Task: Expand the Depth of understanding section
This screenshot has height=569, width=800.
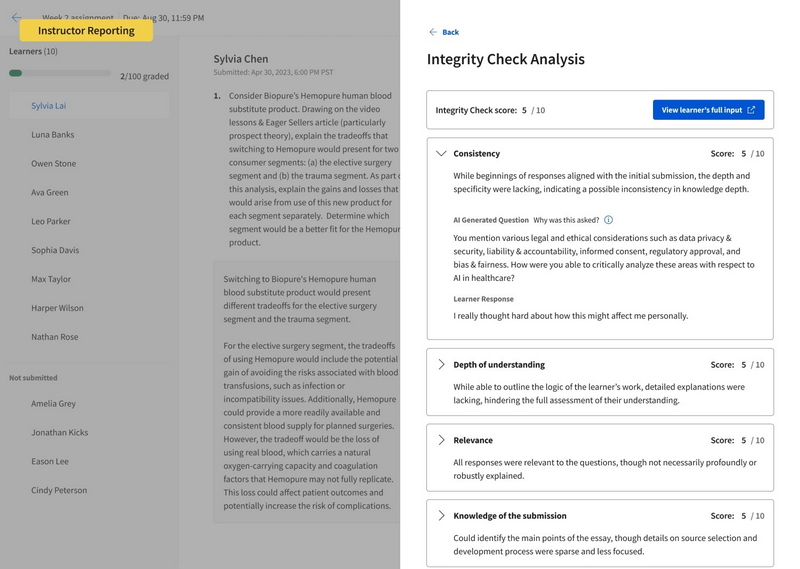Action: coord(441,365)
